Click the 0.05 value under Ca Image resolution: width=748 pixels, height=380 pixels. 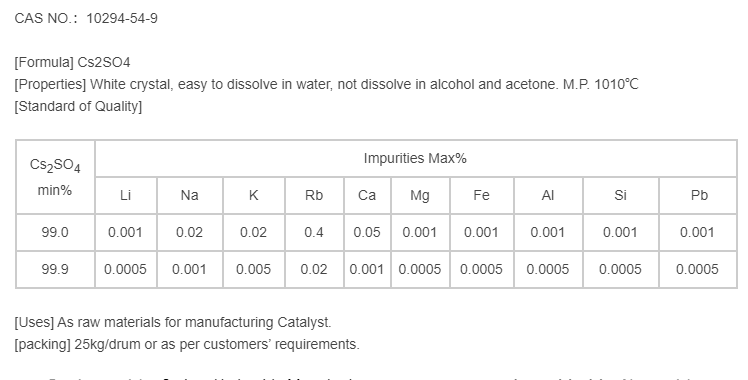[367, 232]
